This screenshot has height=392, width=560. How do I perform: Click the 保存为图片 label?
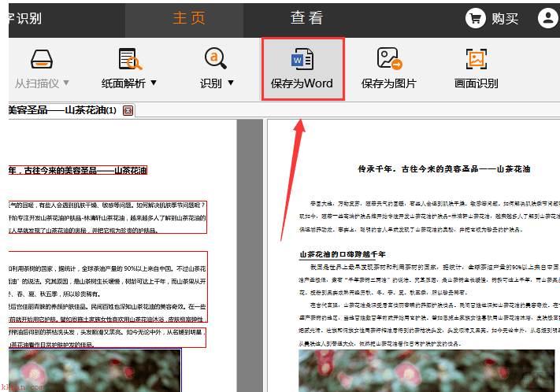388,83
